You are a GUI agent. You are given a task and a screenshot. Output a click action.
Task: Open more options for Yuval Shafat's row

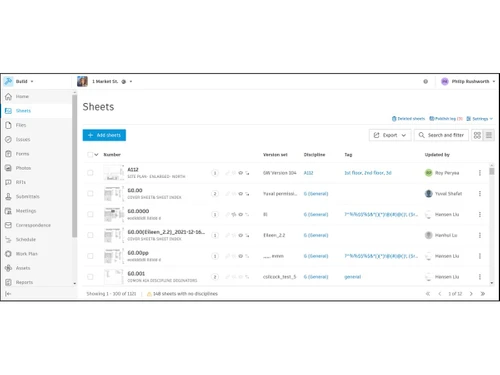point(480,194)
